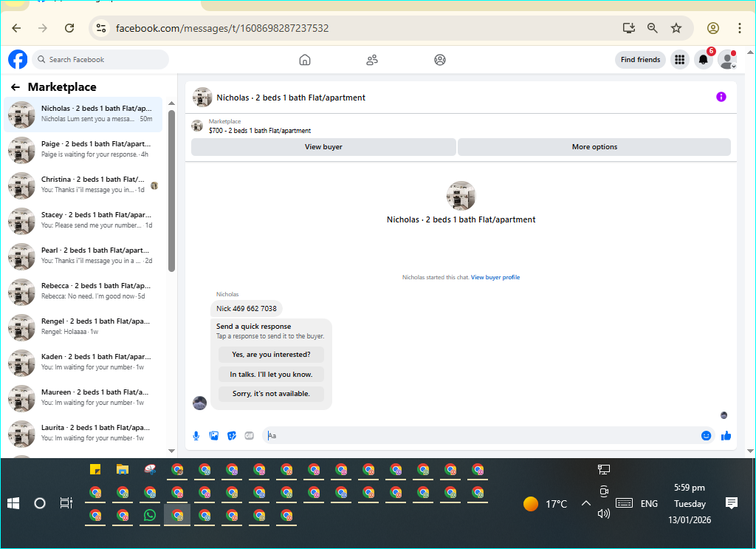
Task: Click Nicholas listing thumbnail in chat header
Action: pos(202,97)
